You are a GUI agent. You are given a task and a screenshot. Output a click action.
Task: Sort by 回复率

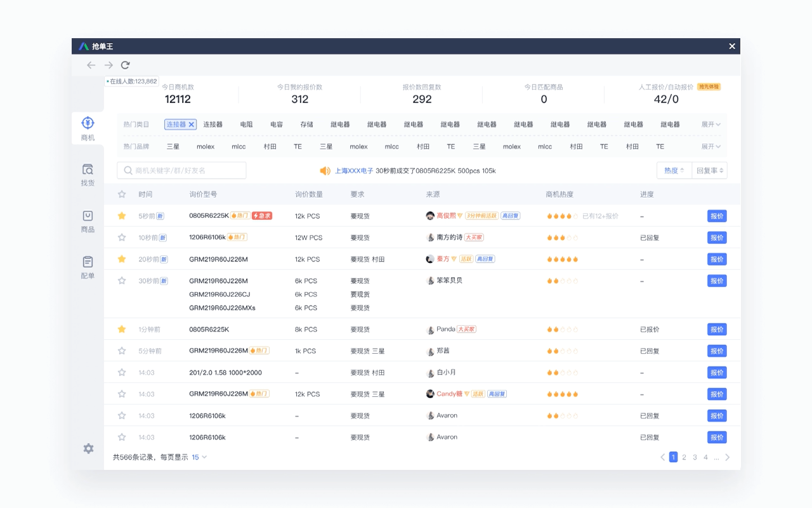coord(709,171)
